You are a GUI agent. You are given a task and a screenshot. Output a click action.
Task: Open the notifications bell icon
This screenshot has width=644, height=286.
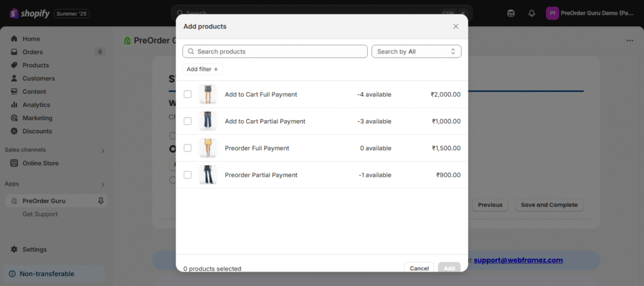point(531,13)
